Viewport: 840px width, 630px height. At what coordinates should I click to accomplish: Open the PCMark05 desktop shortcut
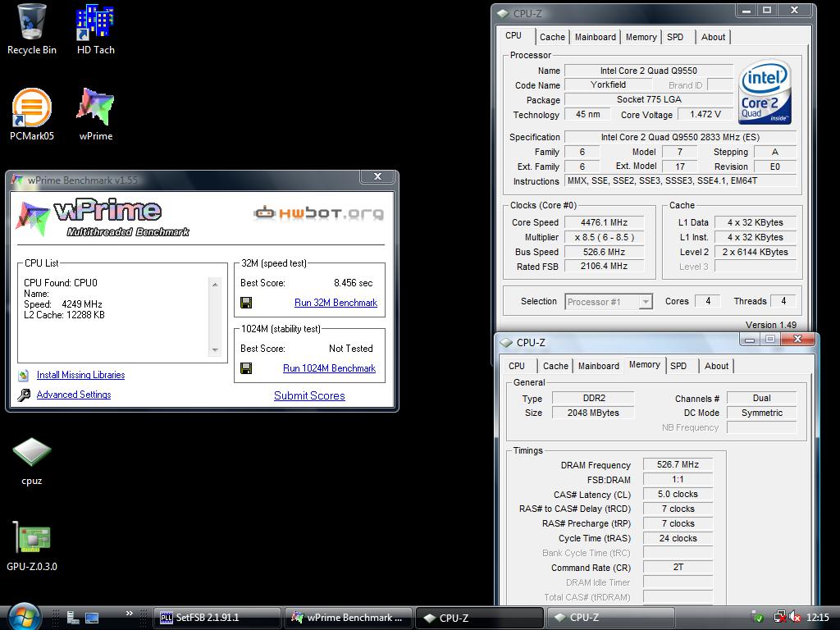point(32,114)
